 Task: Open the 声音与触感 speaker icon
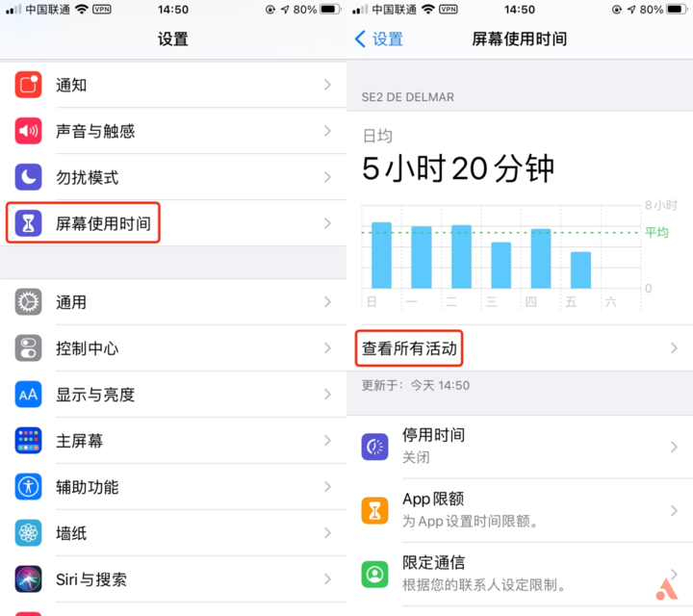point(28,131)
